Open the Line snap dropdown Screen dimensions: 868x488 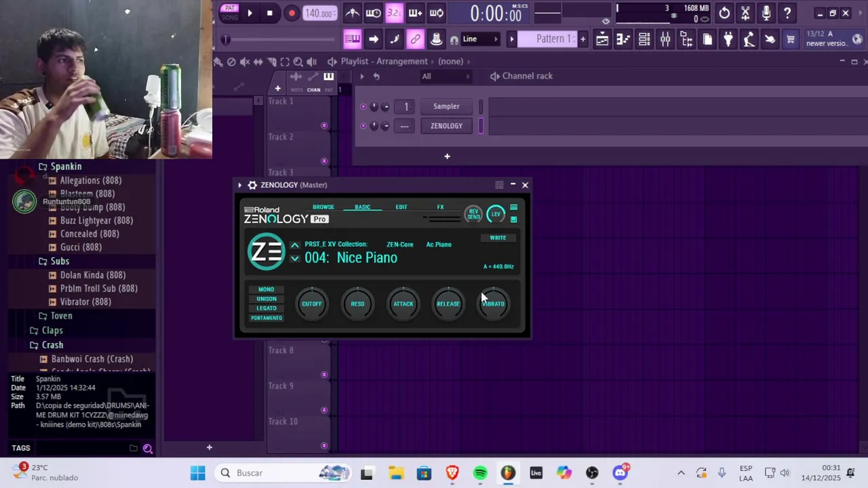pyautogui.click(x=480, y=39)
